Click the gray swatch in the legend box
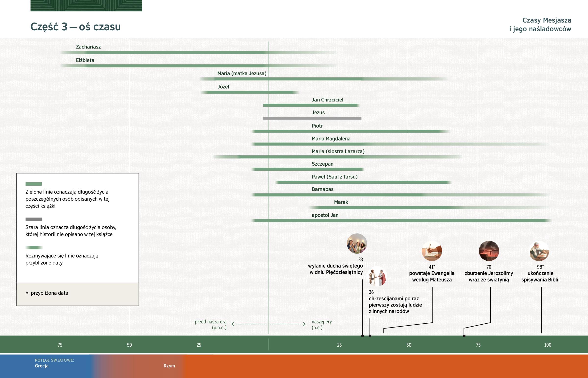Viewport: 588px width, 378px height. pos(34,219)
